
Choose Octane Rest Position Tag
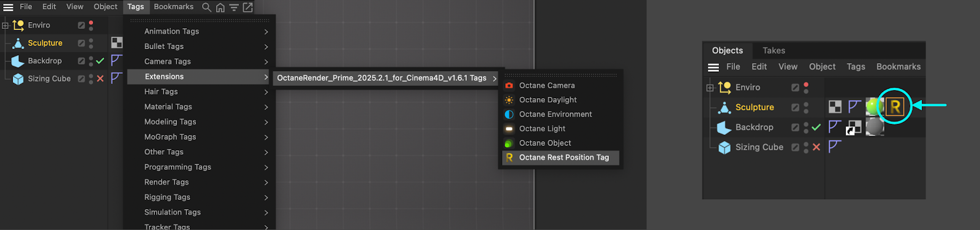pos(560,158)
